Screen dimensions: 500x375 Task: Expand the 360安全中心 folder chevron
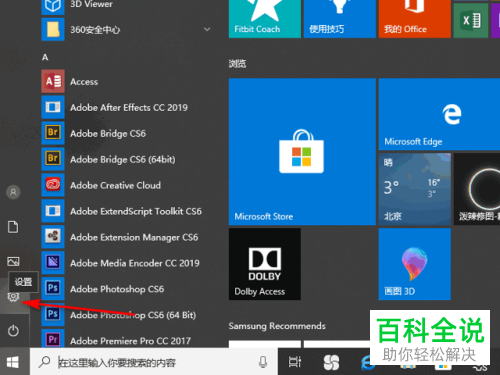click(x=207, y=29)
